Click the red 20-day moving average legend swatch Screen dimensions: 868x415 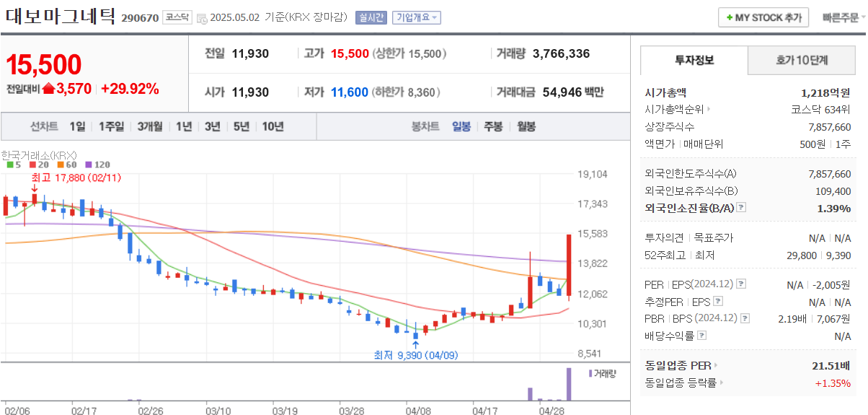[32, 165]
